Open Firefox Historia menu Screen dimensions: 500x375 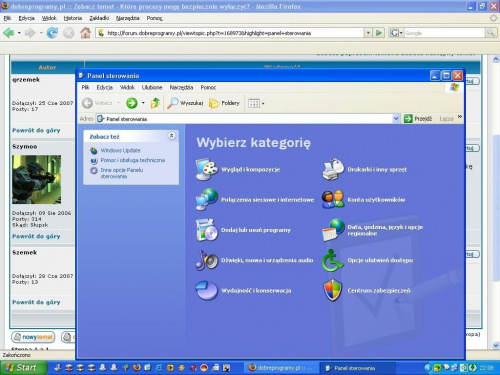pyautogui.click(x=73, y=18)
